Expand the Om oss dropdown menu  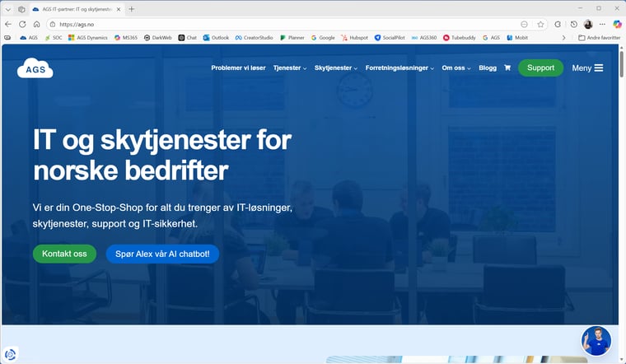(x=456, y=68)
